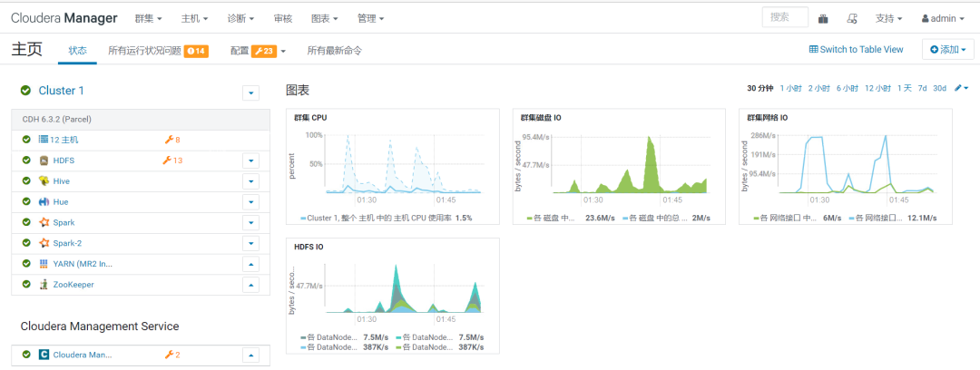Select the 6 小时 time range

coord(847,88)
